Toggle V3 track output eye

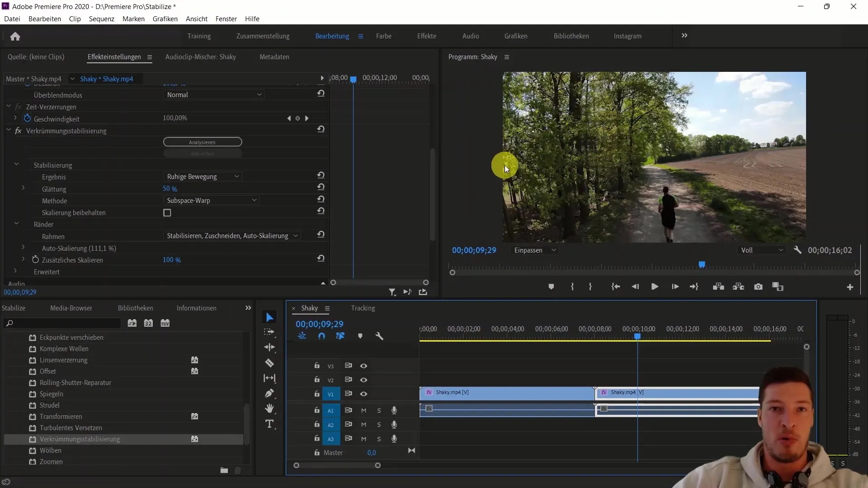363,366
